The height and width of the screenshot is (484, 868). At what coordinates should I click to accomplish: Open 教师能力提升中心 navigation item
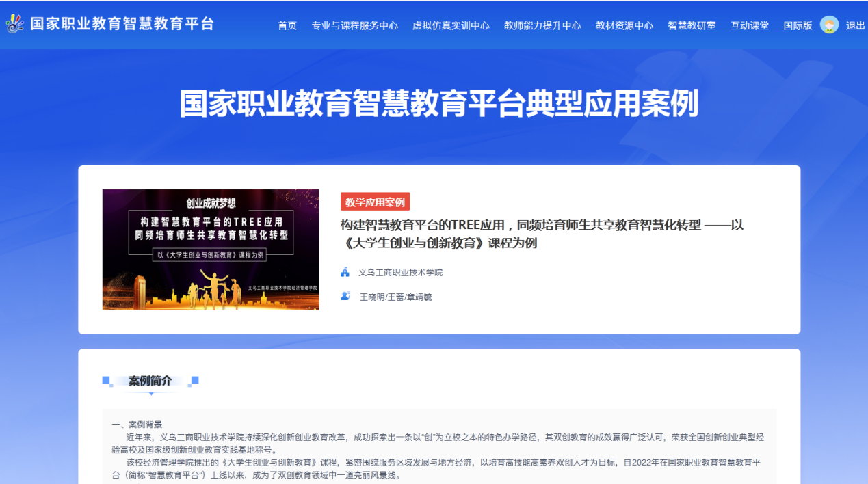point(542,25)
